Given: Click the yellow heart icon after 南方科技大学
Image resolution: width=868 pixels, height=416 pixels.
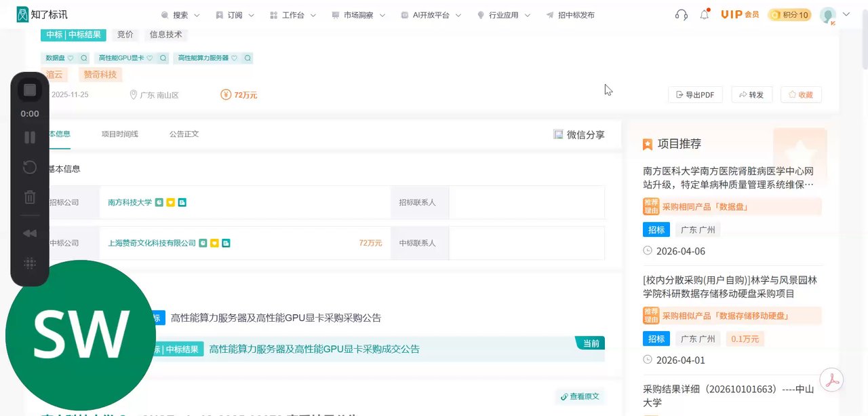Looking at the screenshot, I should [171, 202].
